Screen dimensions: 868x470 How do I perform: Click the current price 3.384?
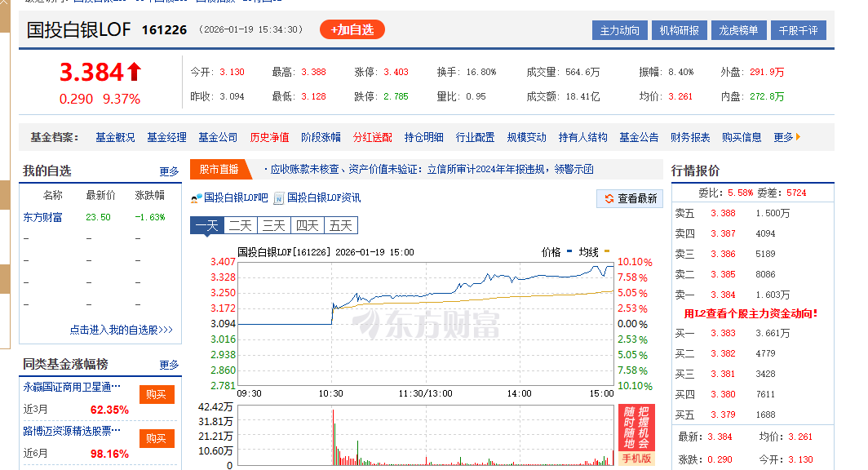click(x=91, y=72)
